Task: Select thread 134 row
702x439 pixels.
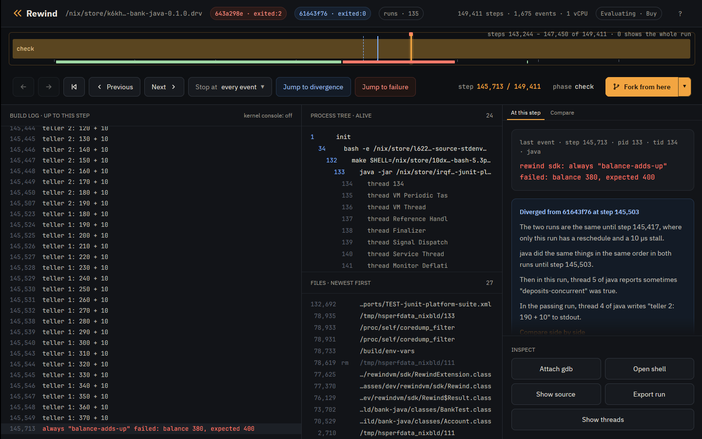Action: coord(402,183)
